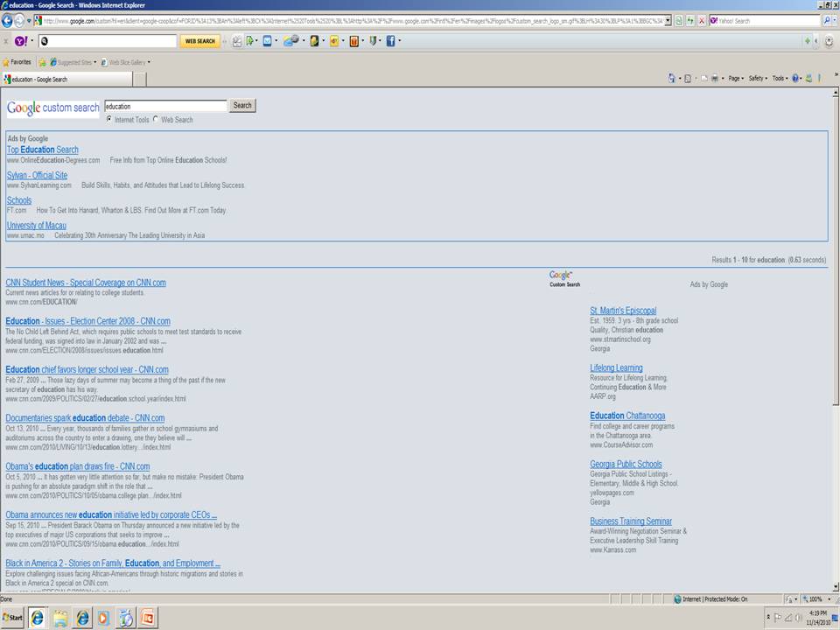Expand recent pages dropdown next to Forward
Image resolution: width=840 pixels, height=630 pixels.
coord(29,21)
